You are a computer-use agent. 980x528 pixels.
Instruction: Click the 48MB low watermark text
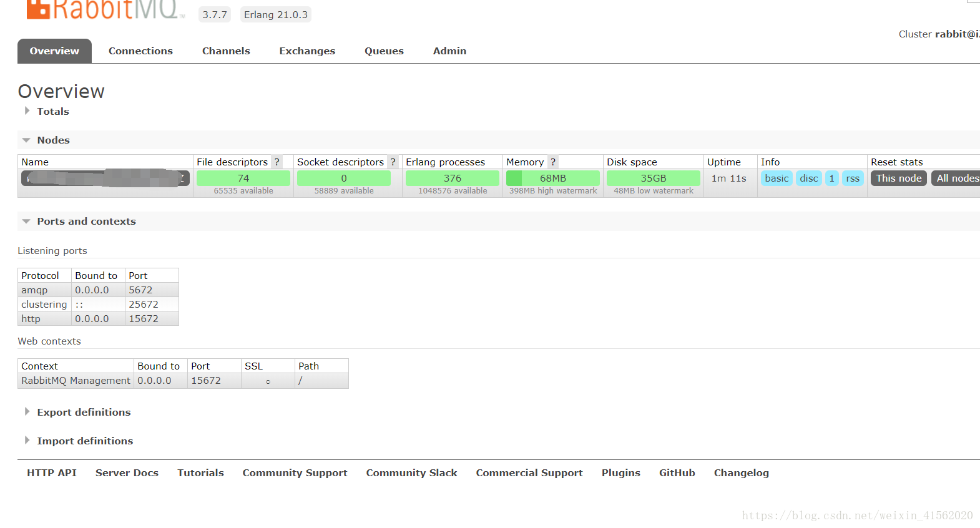coord(654,191)
